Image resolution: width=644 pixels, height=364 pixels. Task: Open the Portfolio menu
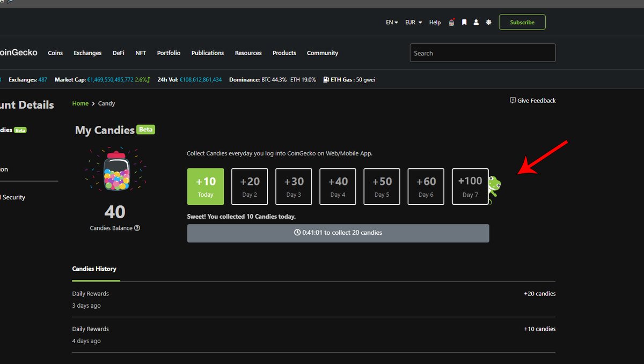(x=169, y=53)
